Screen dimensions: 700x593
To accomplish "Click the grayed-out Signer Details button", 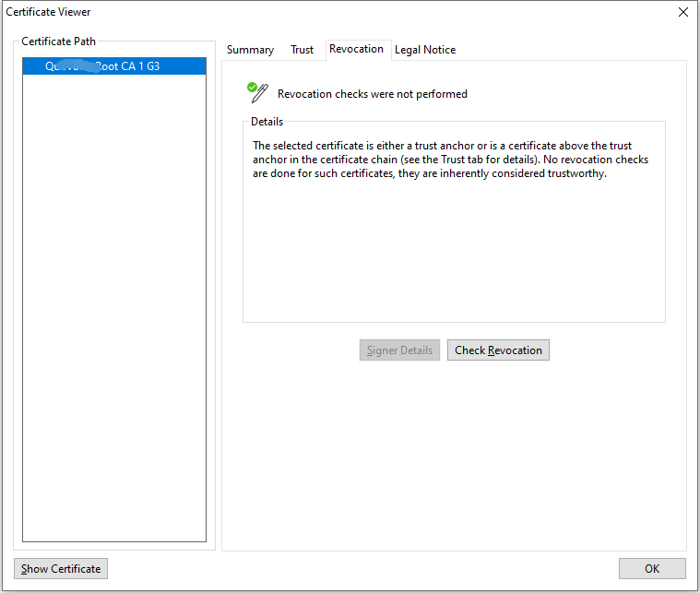I will 399,350.
